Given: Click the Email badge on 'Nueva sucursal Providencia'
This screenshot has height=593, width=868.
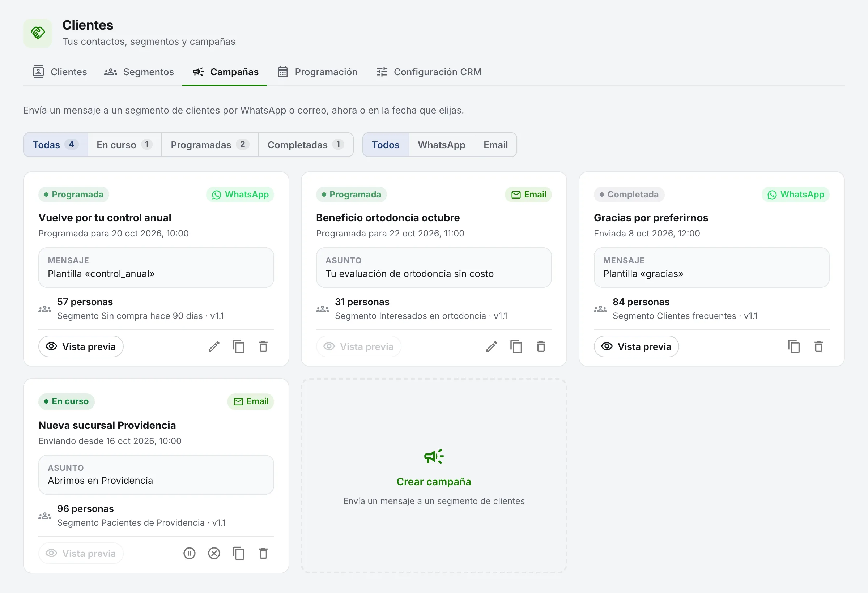Looking at the screenshot, I should click(x=251, y=401).
